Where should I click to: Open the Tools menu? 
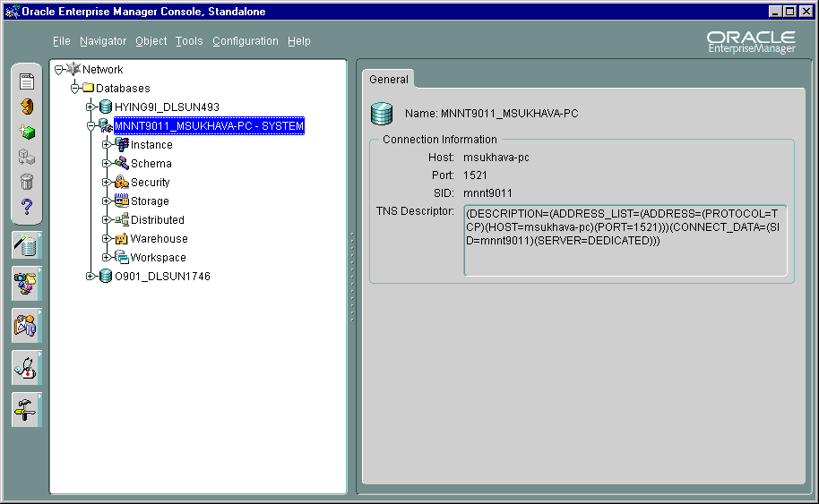tap(189, 40)
